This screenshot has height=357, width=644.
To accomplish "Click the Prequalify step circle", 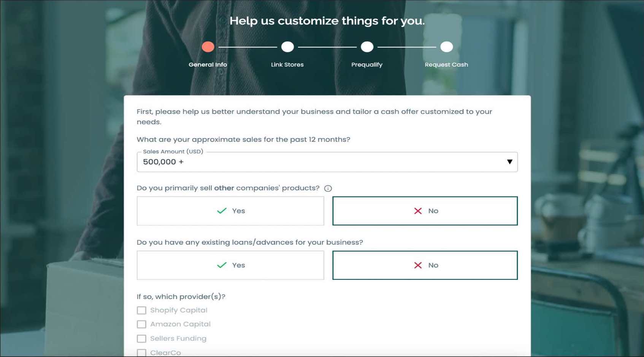I will coord(367,47).
